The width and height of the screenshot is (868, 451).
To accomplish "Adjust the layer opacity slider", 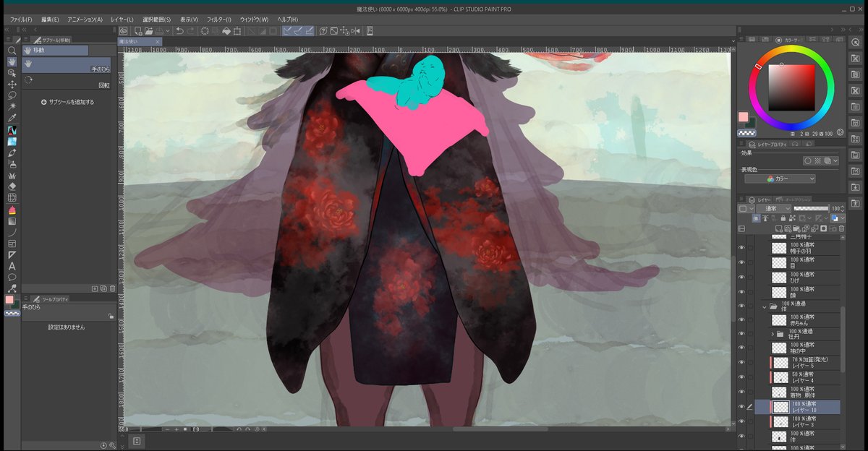I will pos(811,208).
